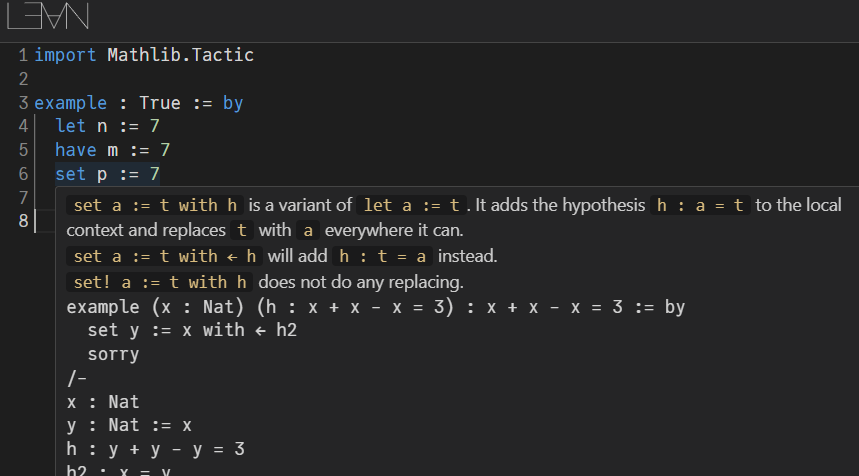Place cursor on the 'import' keyword
Image resolution: width=859 pixels, height=476 pixels.
(x=65, y=55)
